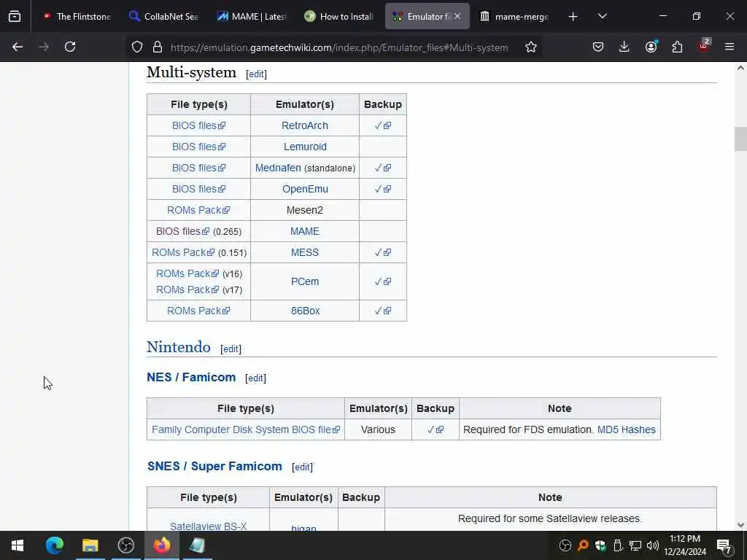Open Family Computer Disk System BIOS file link
This screenshot has height=560, width=747.
(246, 429)
